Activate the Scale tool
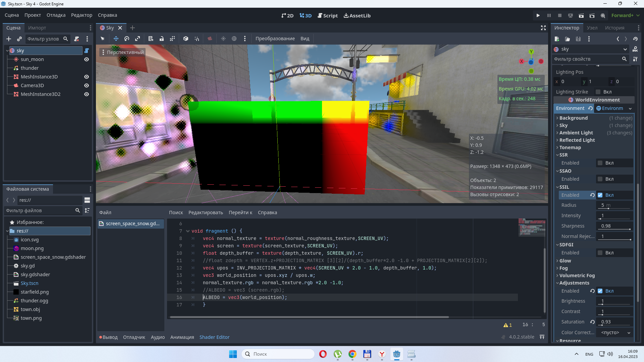This screenshot has width=644, height=362. [138, 39]
